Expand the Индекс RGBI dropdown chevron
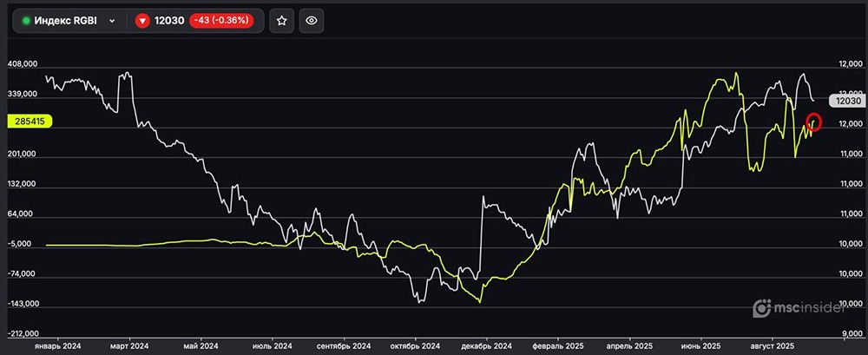Screen dimensions: 868x355 pyautogui.click(x=112, y=21)
